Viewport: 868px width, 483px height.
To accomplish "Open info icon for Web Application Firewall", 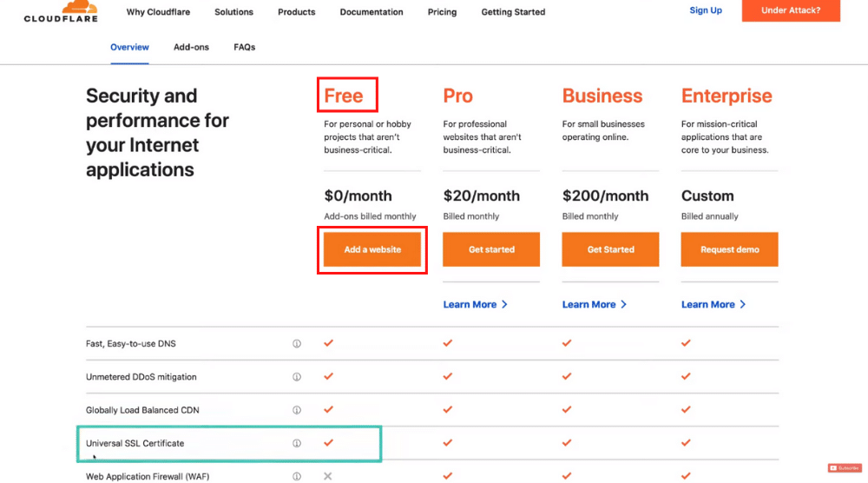I will pyautogui.click(x=297, y=476).
